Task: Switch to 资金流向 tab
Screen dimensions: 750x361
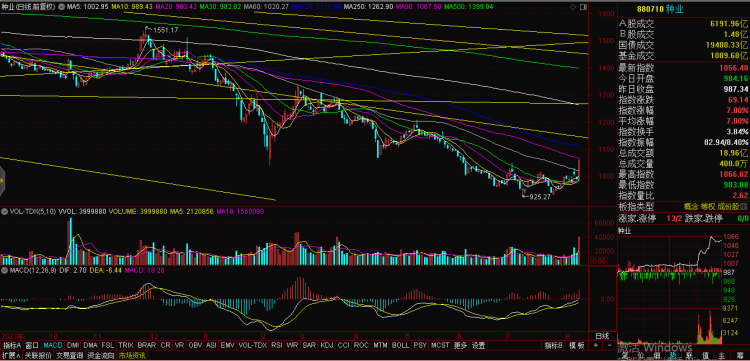Action: (x=100, y=355)
